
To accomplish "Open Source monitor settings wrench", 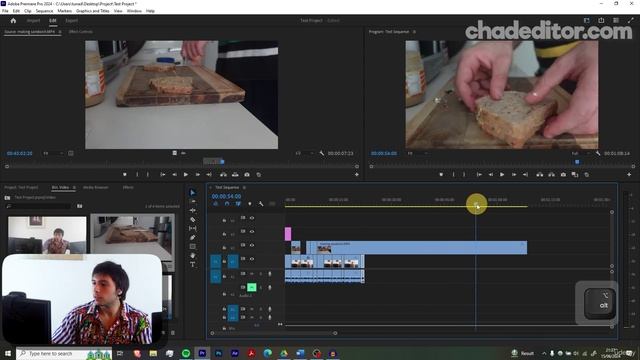I will 322,153.
